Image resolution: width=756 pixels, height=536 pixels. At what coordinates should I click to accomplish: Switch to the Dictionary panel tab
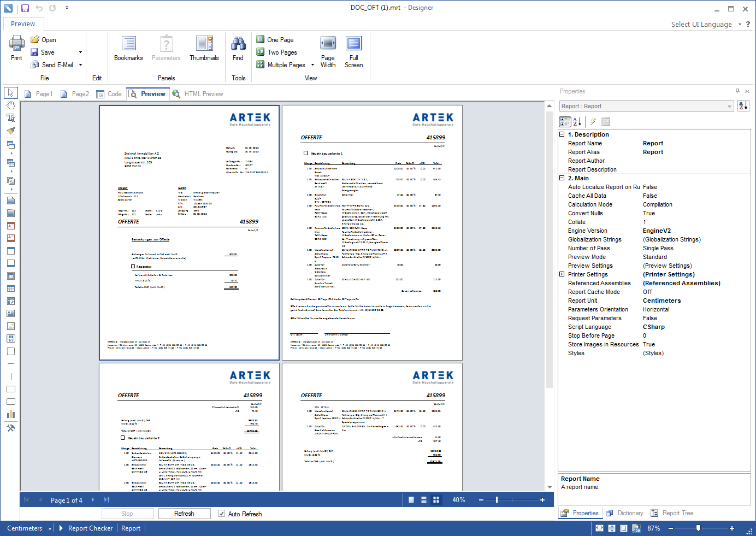pyautogui.click(x=625, y=513)
